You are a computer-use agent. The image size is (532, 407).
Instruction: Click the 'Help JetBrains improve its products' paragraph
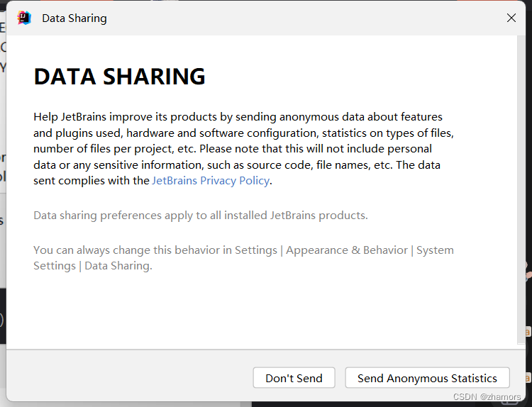coord(243,149)
